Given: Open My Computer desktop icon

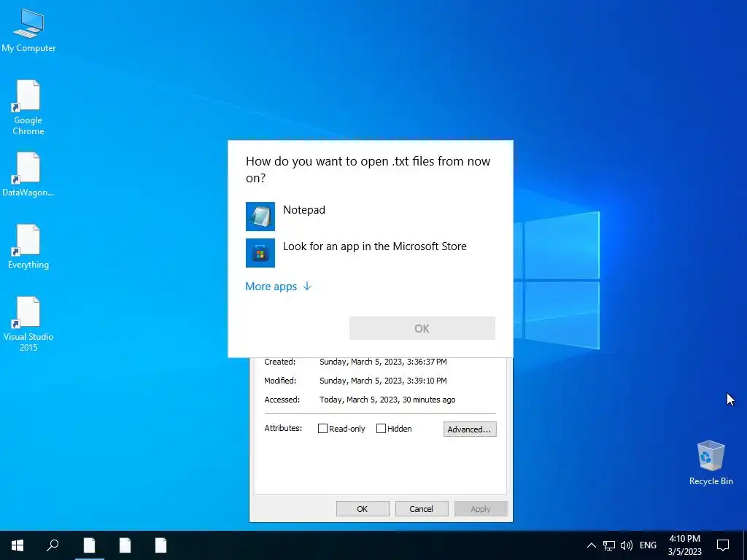Looking at the screenshot, I should point(28,30).
